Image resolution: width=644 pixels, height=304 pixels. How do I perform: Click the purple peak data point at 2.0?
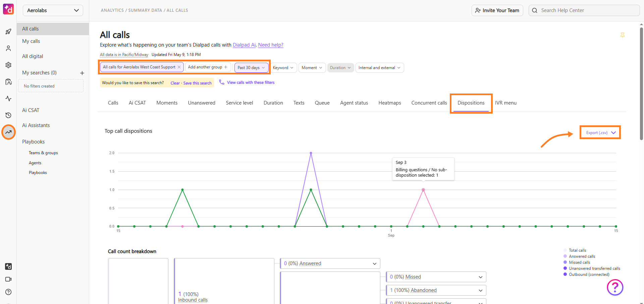(x=311, y=153)
